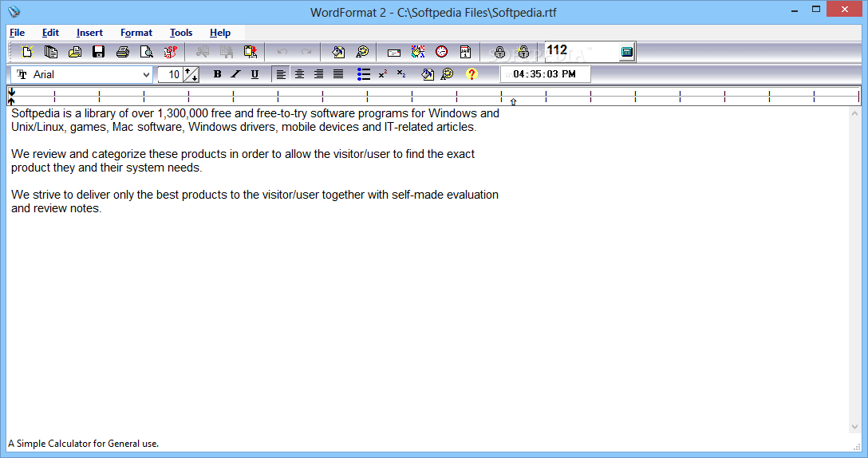The width and height of the screenshot is (868, 458).
Task: Run the spell check SP icon
Action: [x=170, y=52]
